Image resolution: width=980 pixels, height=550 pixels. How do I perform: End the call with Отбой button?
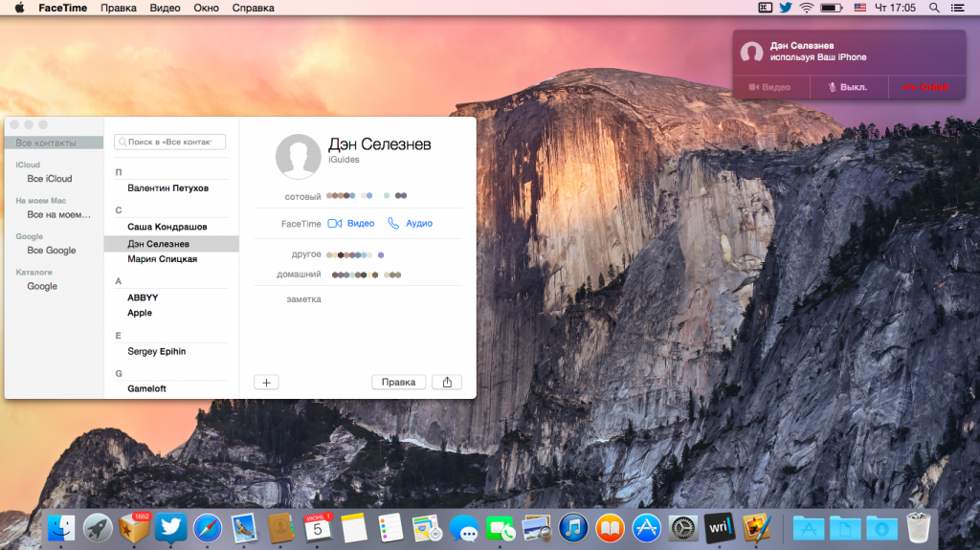tap(926, 87)
